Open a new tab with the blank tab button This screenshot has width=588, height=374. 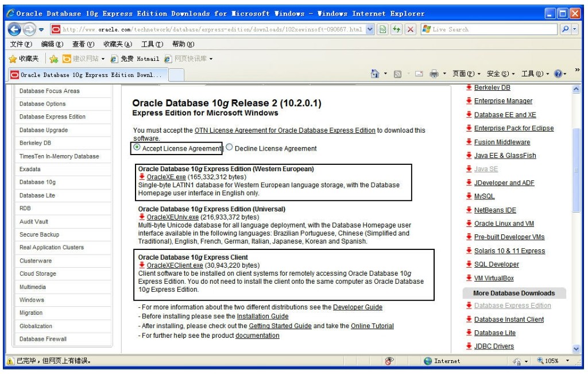176,75
